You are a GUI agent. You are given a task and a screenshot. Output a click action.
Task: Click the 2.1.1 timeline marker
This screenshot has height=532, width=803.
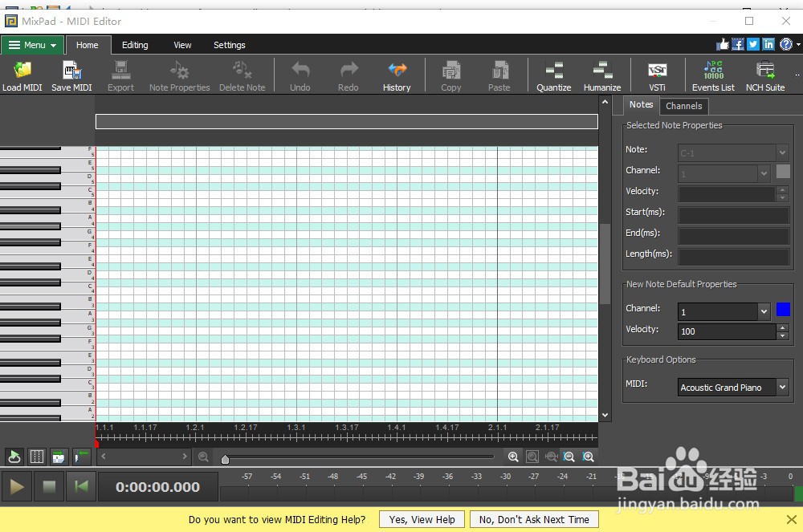[497, 427]
